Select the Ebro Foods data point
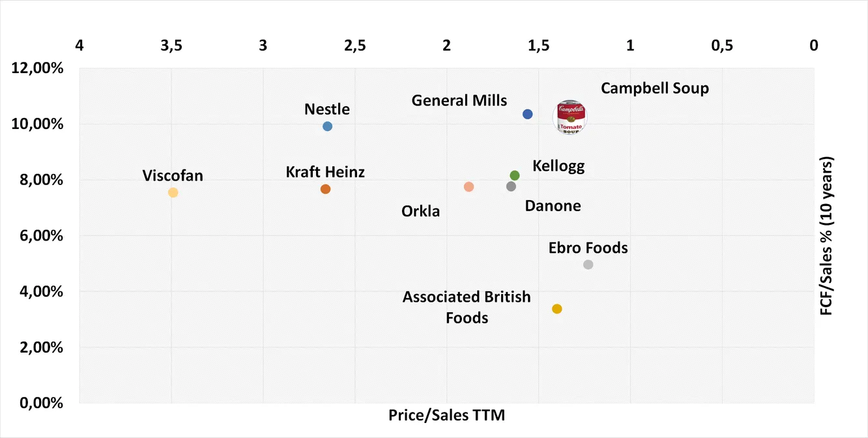Screen dimensions: 868x438 [588, 265]
